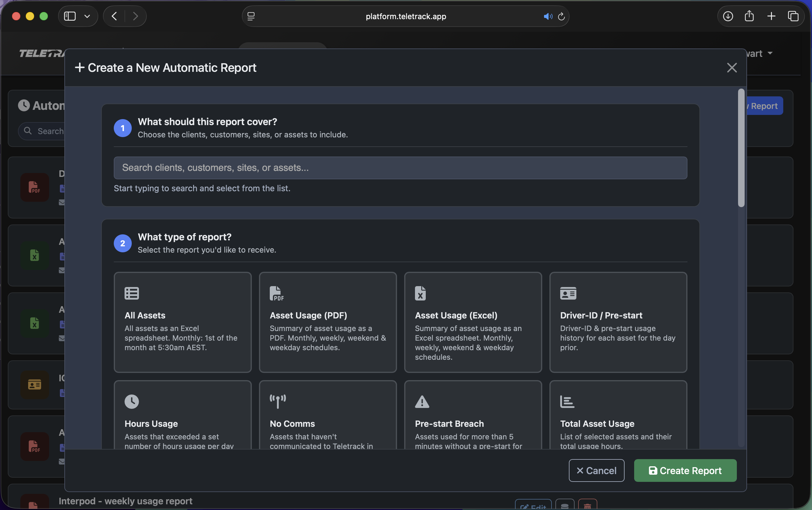Open Safari downloads icon

point(728,16)
